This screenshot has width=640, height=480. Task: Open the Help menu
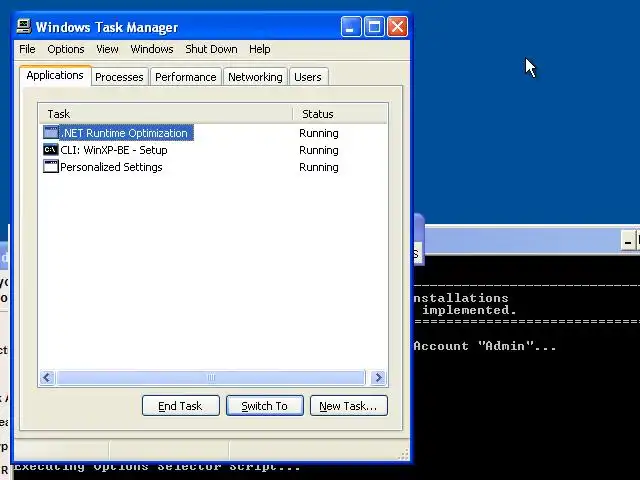[260, 49]
